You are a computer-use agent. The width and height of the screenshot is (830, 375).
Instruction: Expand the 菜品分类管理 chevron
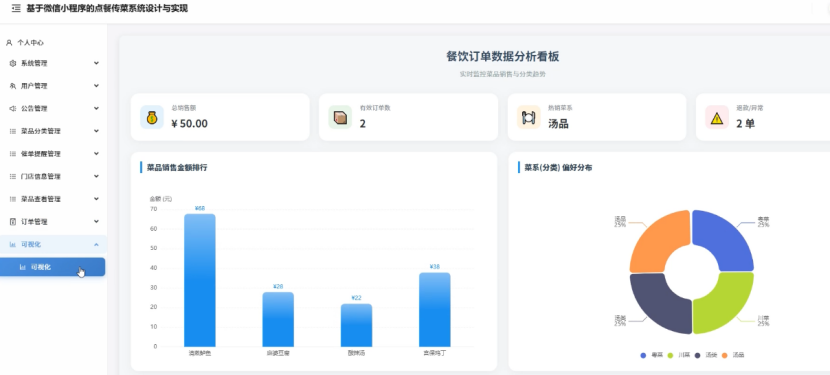point(96,131)
